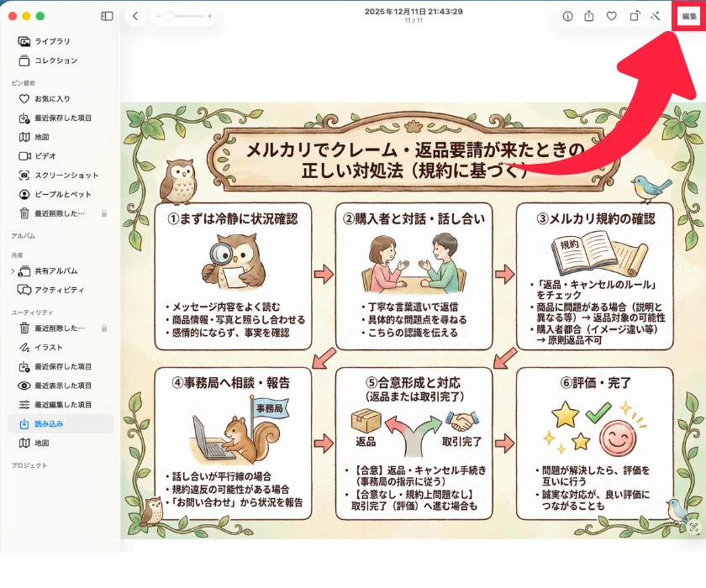Image resolution: width=706 pixels, height=588 pixels.
Task: Go back with the chevron button
Action: coord(135,16)
